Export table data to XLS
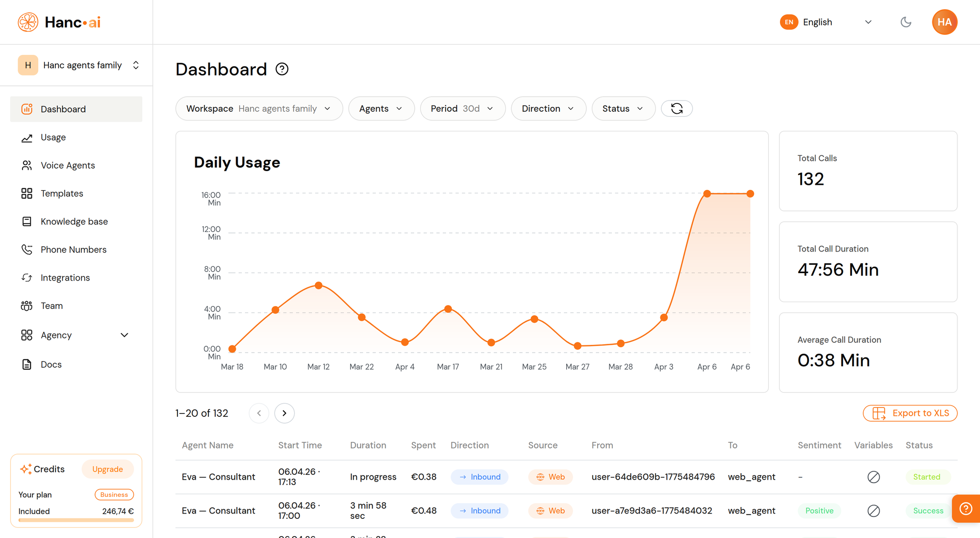Screen dimensions: 980x538 [909, 413]
